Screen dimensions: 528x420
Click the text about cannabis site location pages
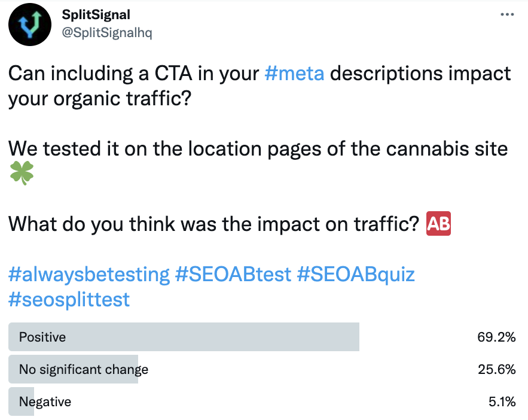click(x=258, y=148)
